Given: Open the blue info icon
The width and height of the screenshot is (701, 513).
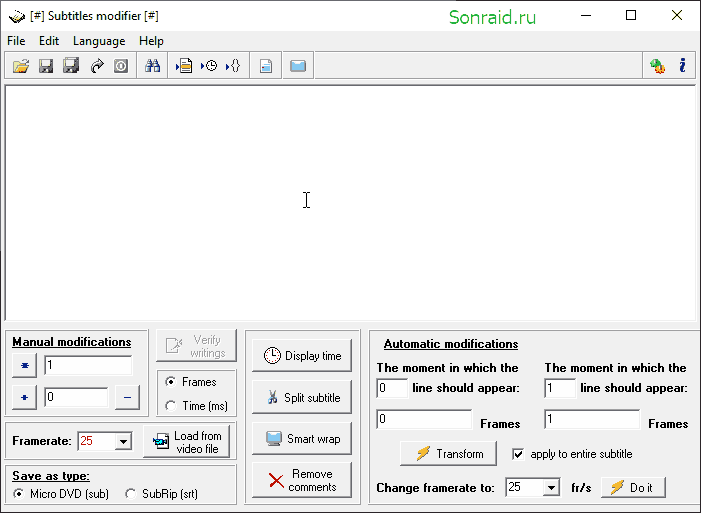Looking at the screenshot, I should (682, 66).
